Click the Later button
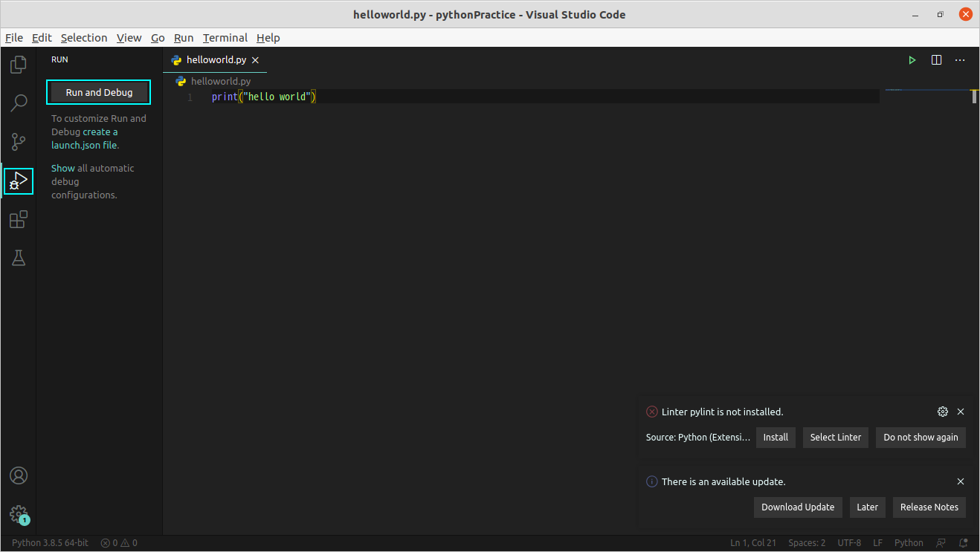Viewport: 980px width, 552px height. point(867,507)
